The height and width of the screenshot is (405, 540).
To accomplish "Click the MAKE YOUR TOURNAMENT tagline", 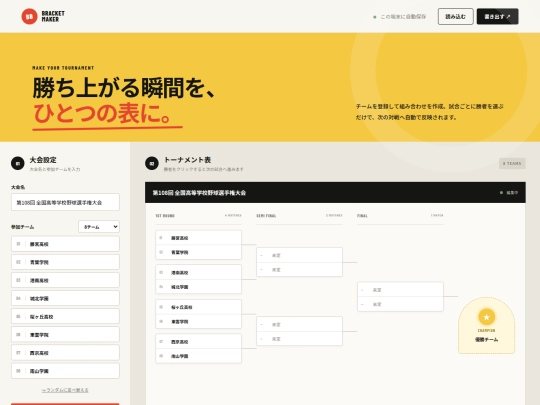I will tap(63, 68).
